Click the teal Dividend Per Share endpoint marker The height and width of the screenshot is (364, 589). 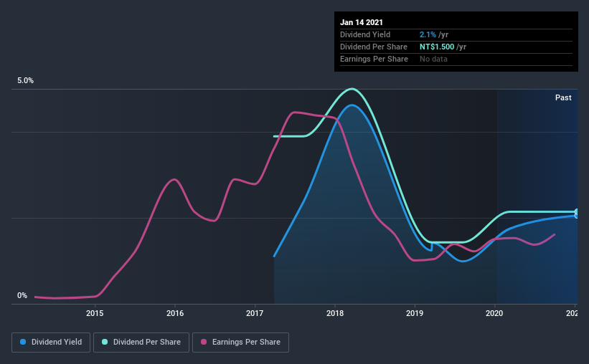pos(577,212)
